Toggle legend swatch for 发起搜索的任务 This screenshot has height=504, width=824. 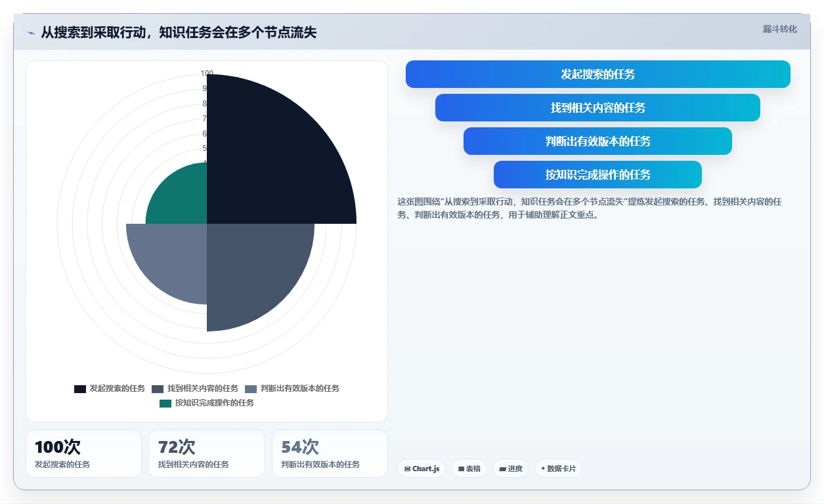click(80, 389)
